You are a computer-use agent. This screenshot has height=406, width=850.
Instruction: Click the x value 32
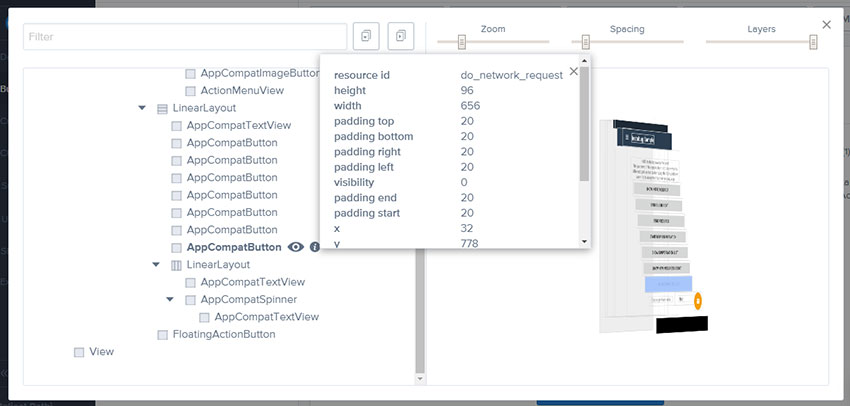[x=467, y=228]
